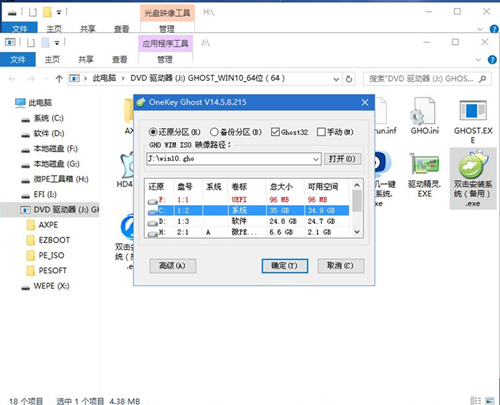The height and width of the screenshot is (405, 500).
Task: Open help in the J:\ window
Action: tap(492, 60)
